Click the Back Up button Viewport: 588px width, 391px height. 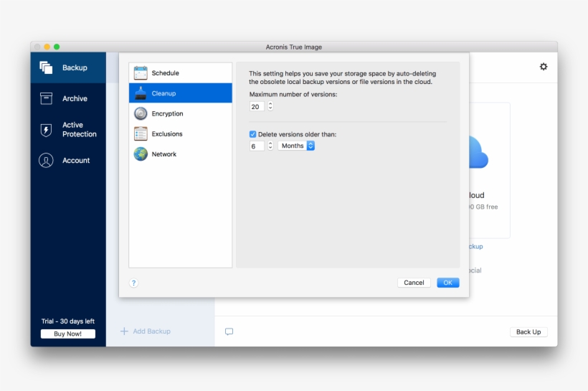(528, 331)
